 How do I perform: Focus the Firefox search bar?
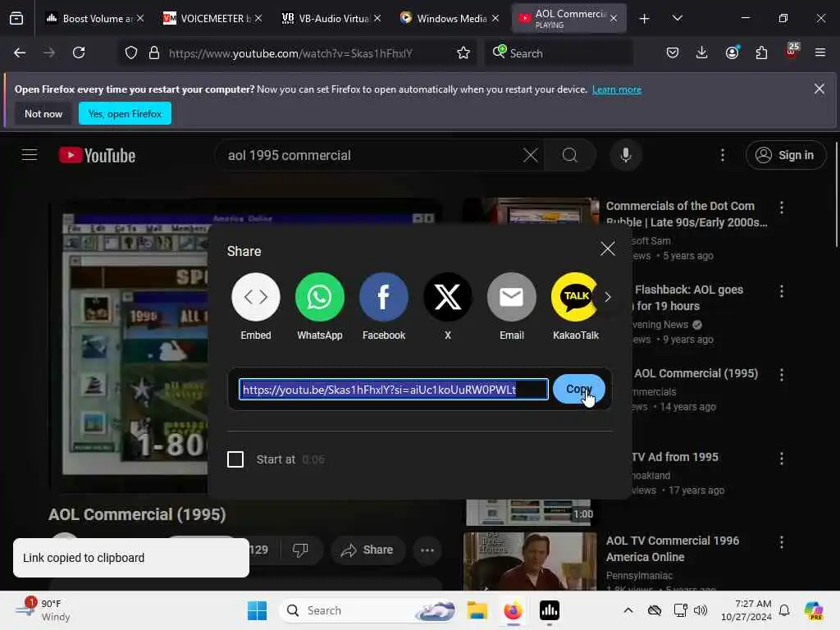[x=559, y=53]
